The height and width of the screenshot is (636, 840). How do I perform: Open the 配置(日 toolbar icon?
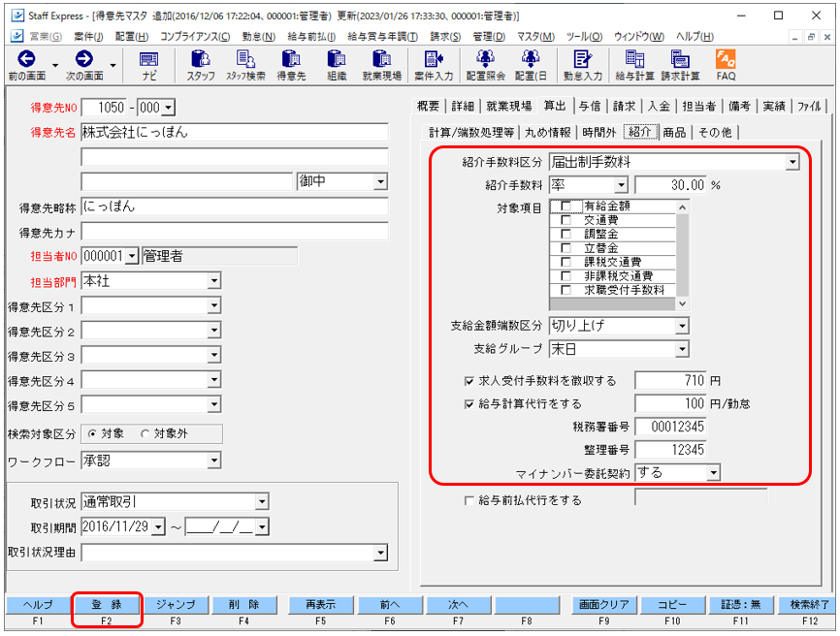(x=531, y=59)
